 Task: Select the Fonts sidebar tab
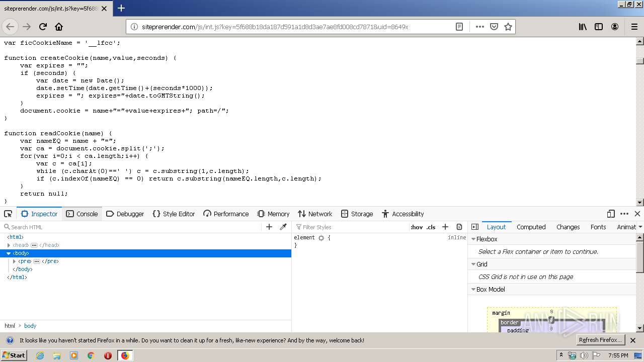click(598, 227)
